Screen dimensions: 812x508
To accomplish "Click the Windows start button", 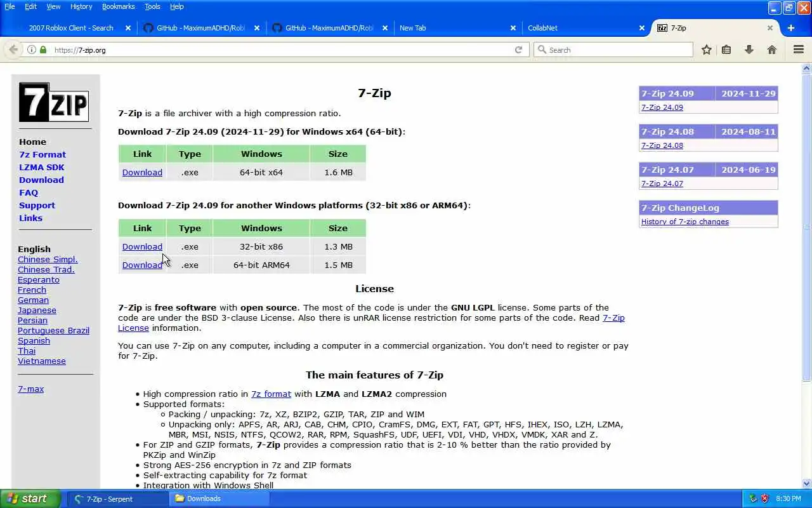I will pyautogui.click(x=30, y=498).
